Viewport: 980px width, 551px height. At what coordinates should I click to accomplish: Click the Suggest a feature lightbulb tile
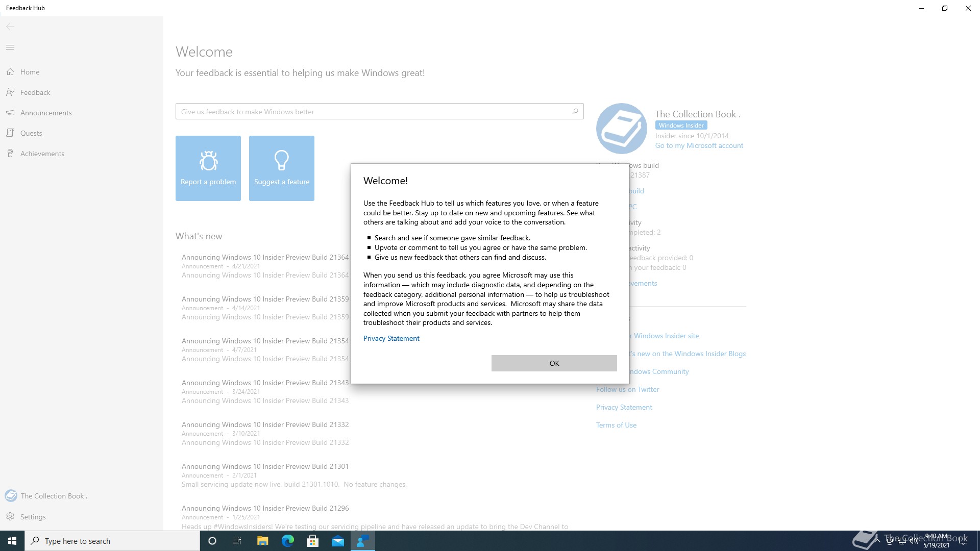pos(282,168)
